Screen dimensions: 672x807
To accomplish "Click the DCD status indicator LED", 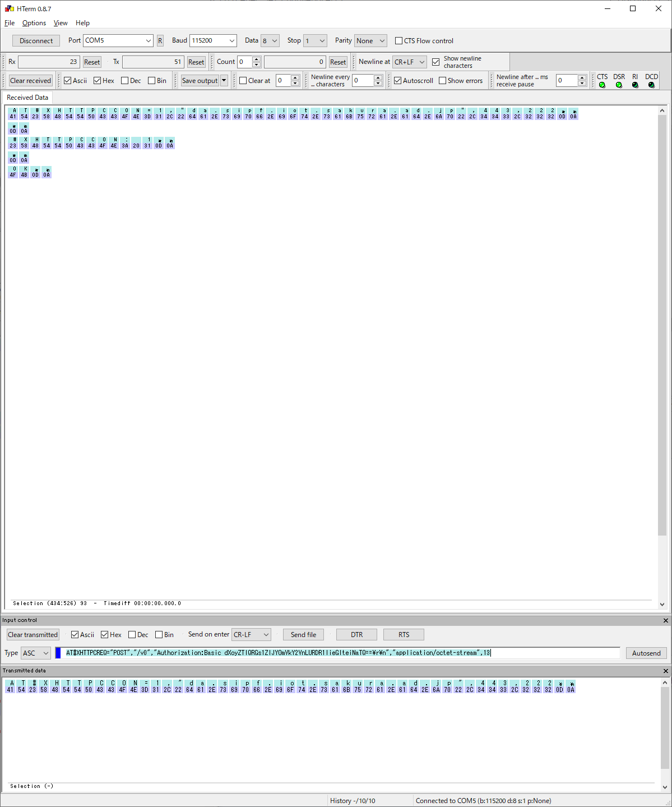I will click(651, 85).
